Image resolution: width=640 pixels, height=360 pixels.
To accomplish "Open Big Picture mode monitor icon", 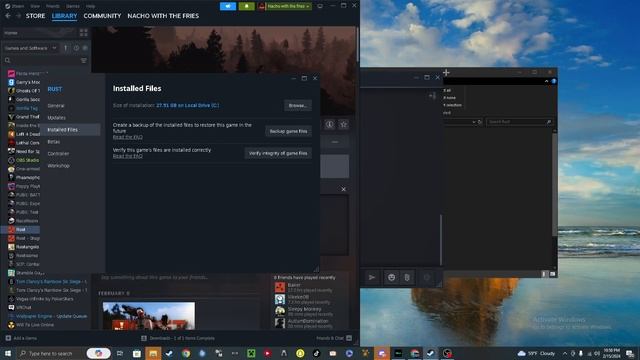I will (320, 6).
